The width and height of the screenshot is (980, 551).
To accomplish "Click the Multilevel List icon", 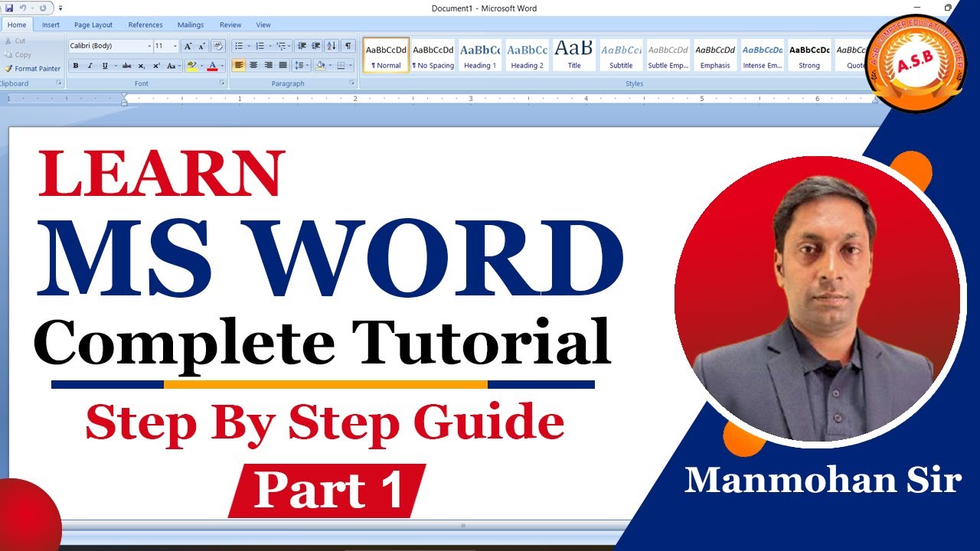I will pyautogui.click(x=283, y=46).
